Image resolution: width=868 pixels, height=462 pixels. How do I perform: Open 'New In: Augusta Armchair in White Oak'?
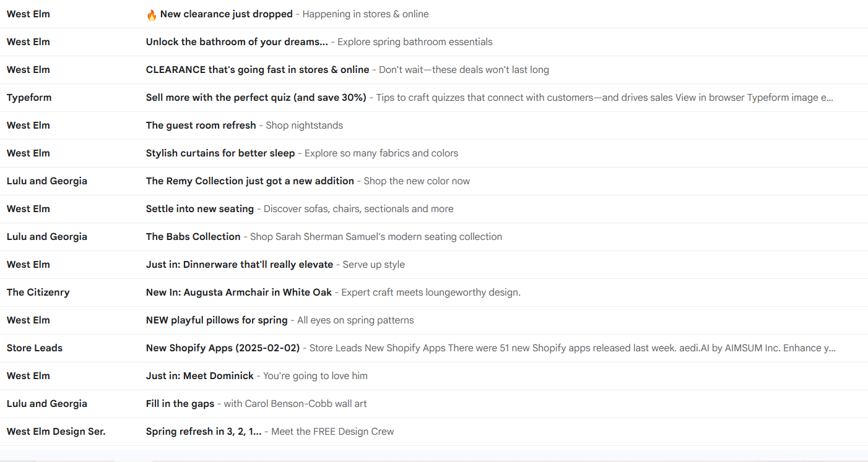tap(239, 293)
